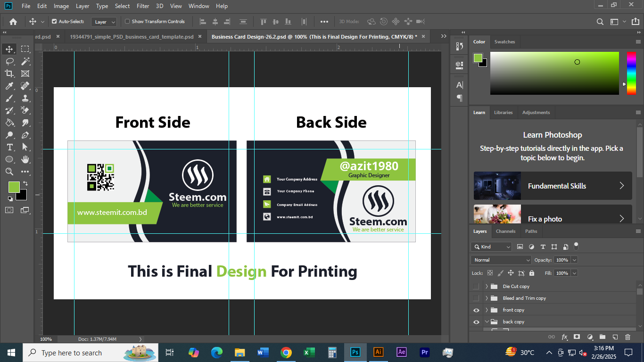Click the Home icon in options bar
Image resolution: width=644 pixels, height=362 pixels.
[13, 22]
